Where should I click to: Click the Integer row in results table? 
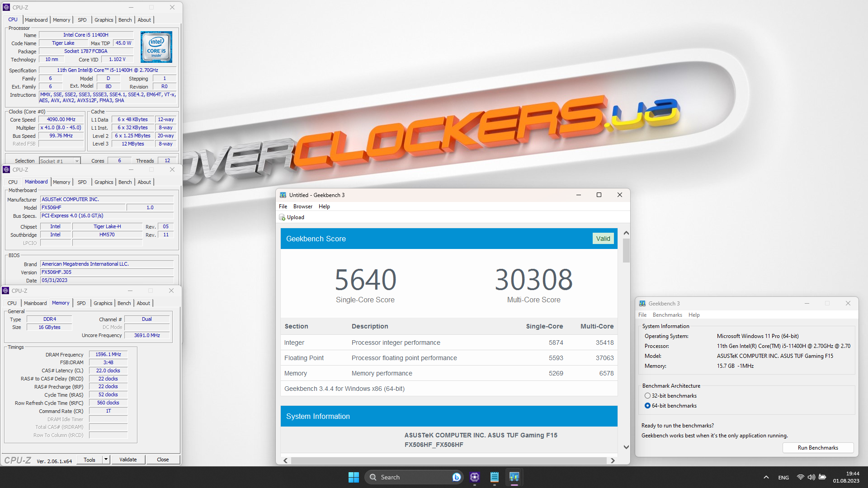449,343
